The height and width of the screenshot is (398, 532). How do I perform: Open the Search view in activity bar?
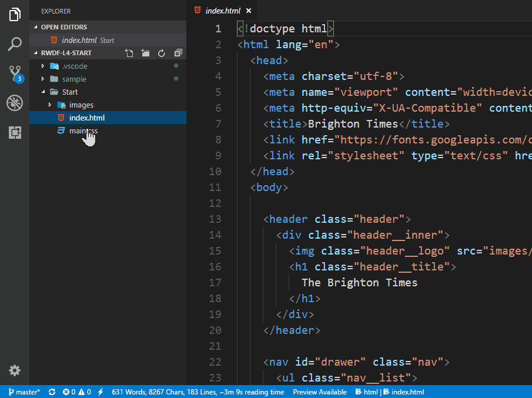click(x=15, y=44)
